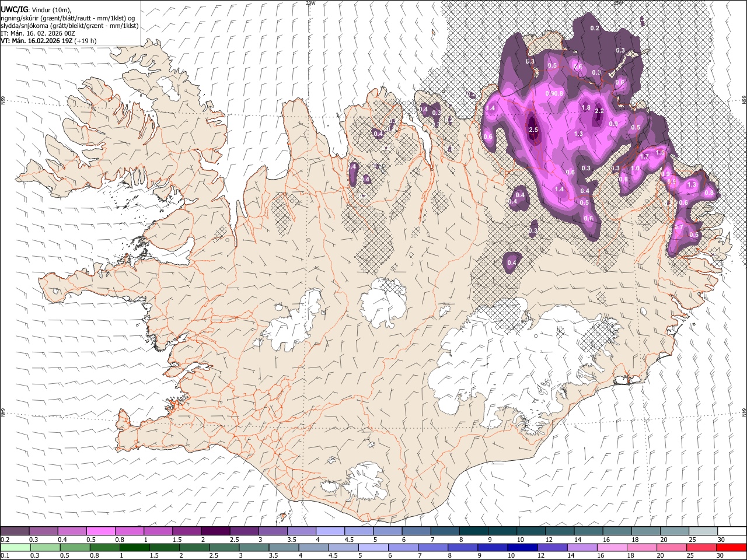Screen dimensions: 747x560
Task: Pick snow legend swatch between 1.5 and 2
Action: [187, 531]
